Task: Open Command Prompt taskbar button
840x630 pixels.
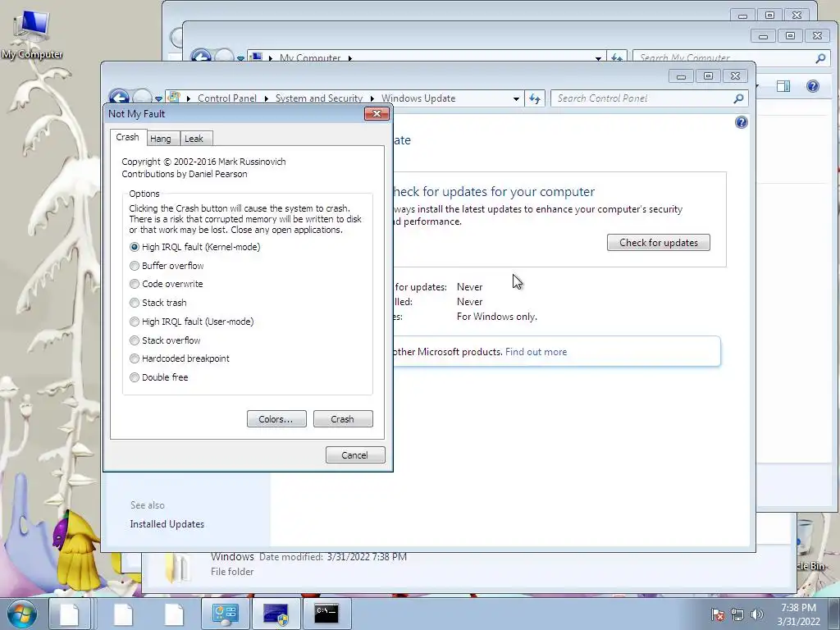Action: point(326,614)
